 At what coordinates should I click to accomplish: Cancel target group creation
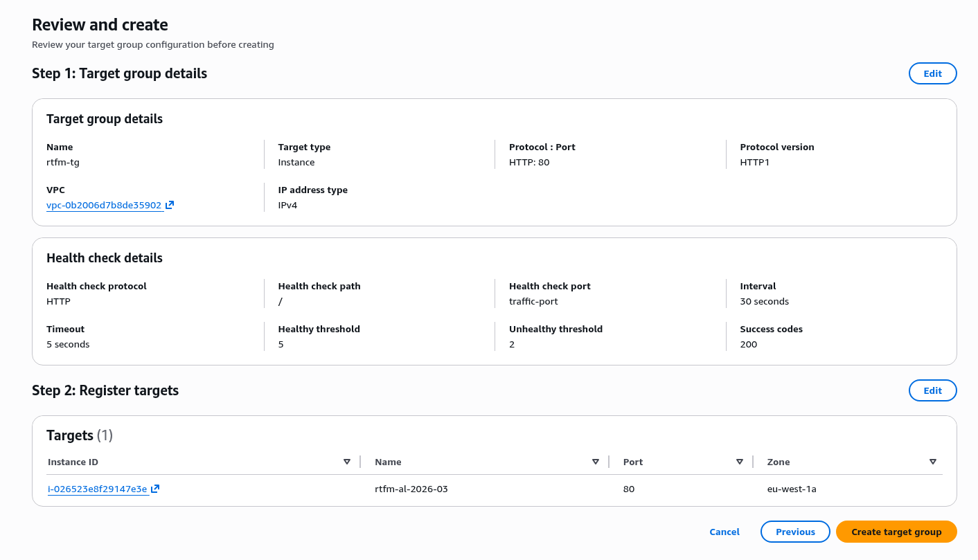pyautogui.click(x=724, y=532)
